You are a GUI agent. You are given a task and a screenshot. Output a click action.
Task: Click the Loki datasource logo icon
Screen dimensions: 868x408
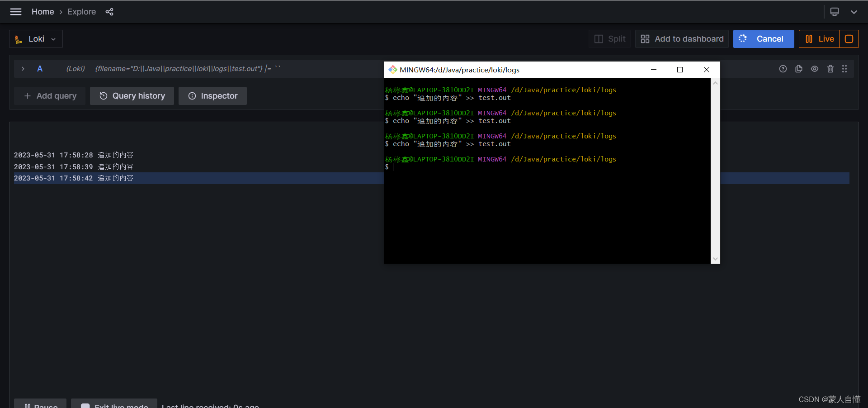tap(18, 39)
